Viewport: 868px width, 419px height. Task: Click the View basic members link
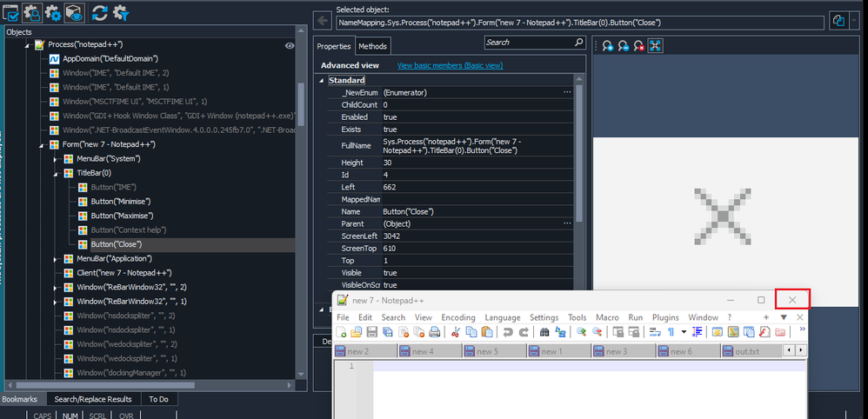coord(450,65)
